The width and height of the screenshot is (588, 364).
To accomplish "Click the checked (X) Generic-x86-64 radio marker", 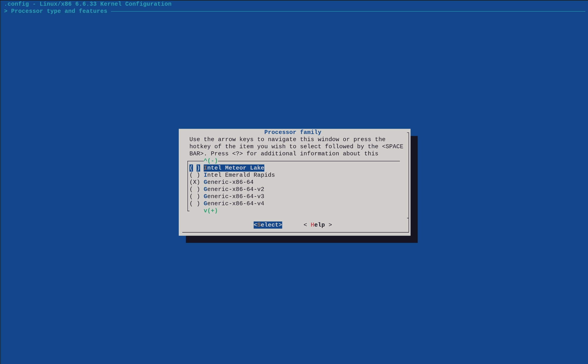I will (195, 182).
